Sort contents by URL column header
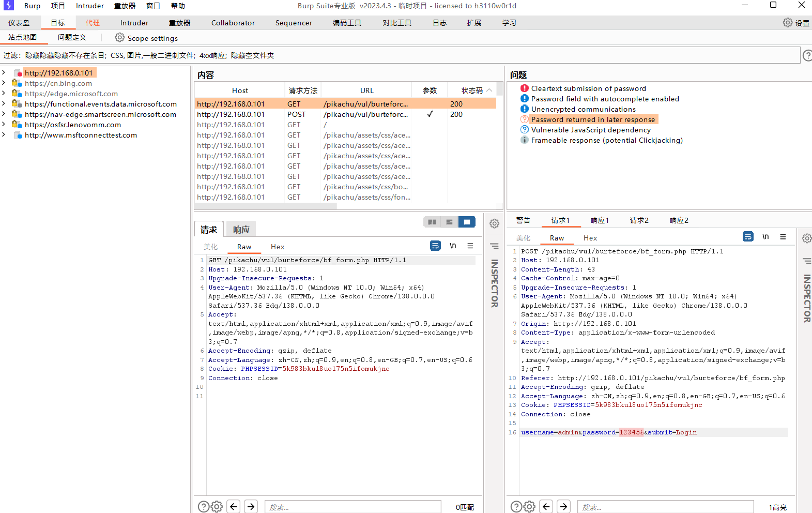 (x=366, y=90)
